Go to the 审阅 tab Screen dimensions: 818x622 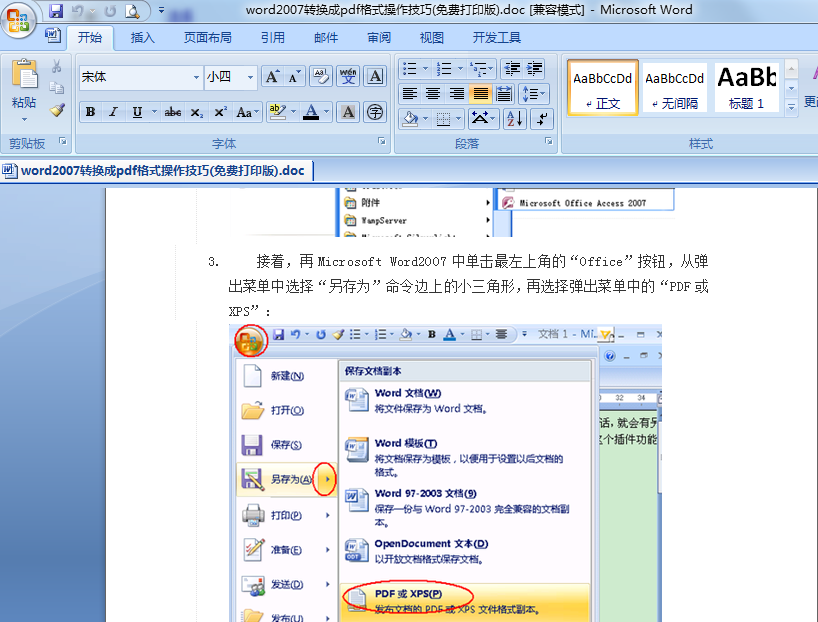coord(379,38)
